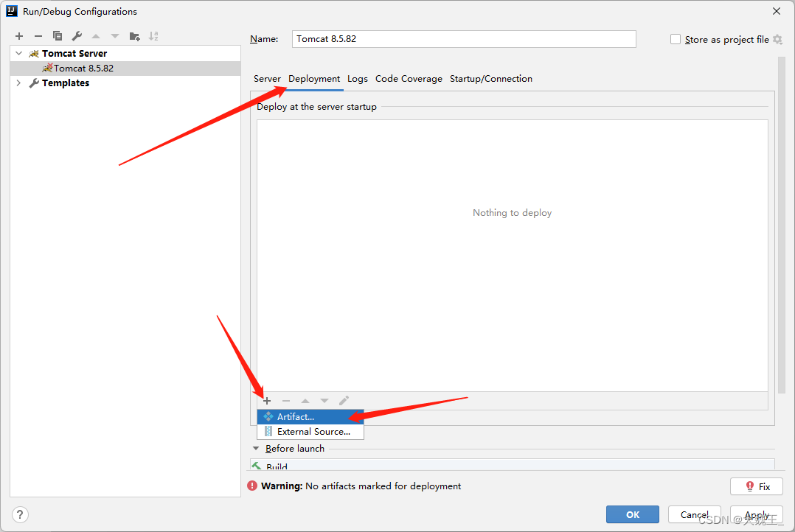Viewport: 795px width, 532px height.
Task: Open the Code Coverage tab
Action: click(409, 79)
